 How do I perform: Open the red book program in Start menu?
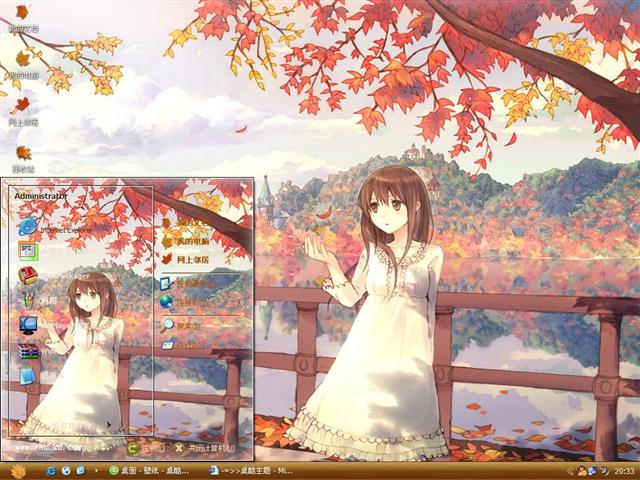coord(28,276)
